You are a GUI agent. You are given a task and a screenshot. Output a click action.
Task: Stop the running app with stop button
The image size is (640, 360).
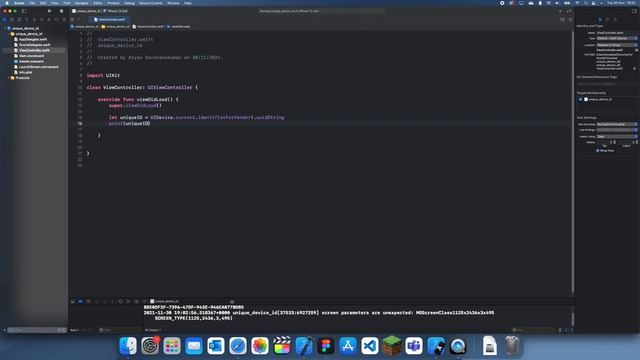61,11
